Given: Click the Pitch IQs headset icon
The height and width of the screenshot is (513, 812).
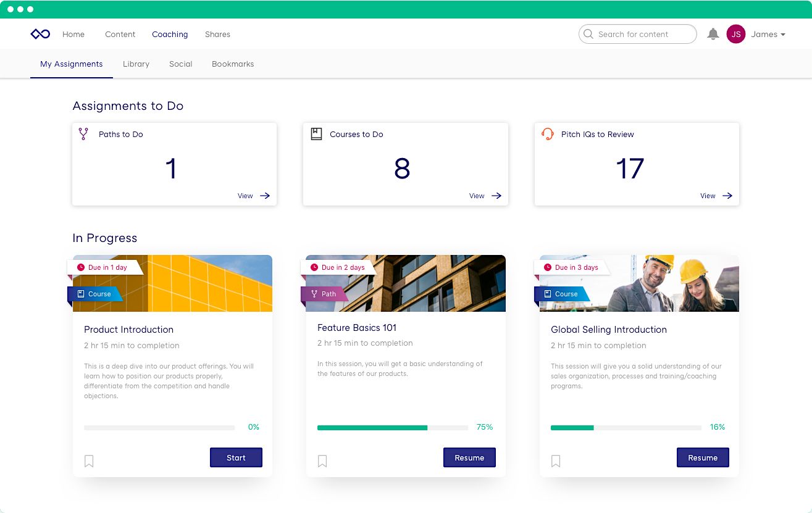Looking at the screenshot, I should [x=548, y=134].
